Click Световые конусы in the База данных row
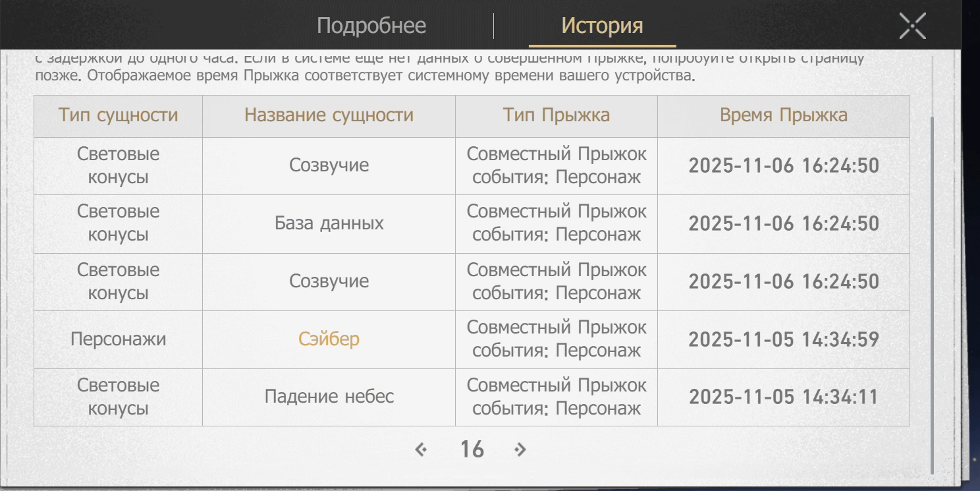 click(119, 223)
